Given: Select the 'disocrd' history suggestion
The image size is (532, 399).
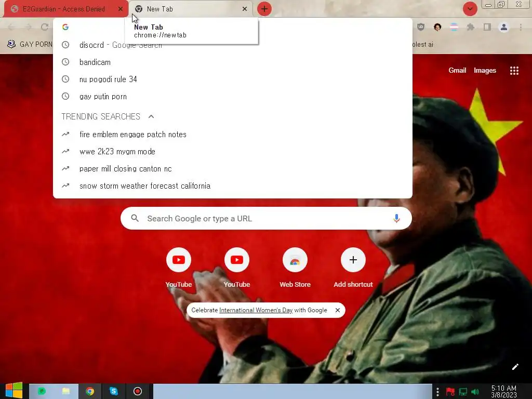Looking at the screenshot, I should tap(233, 45).
